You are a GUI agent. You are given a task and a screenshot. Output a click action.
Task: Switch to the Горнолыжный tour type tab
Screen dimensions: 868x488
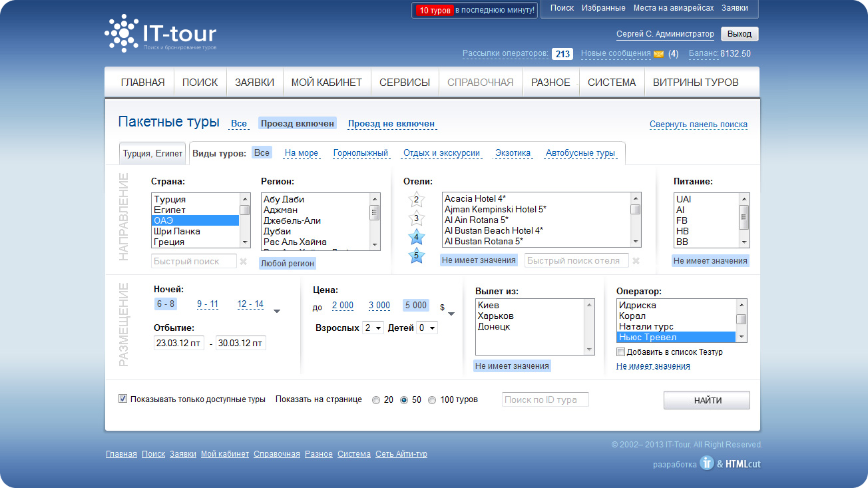(360, 153)
